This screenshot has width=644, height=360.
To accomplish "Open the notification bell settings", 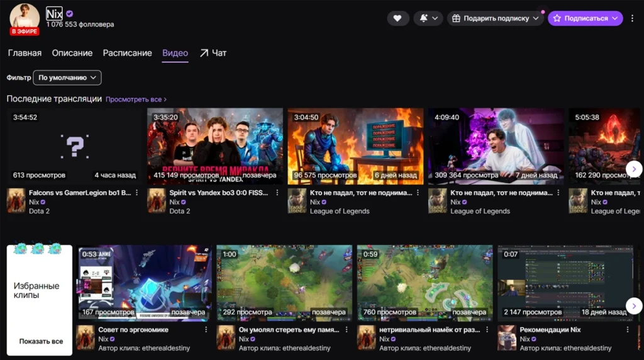I will pyautogui.click(x=428, y=18).
